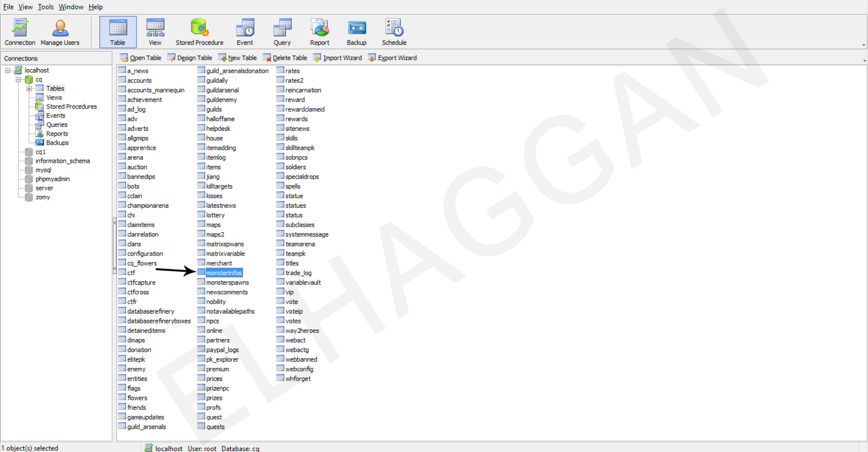Select the information_schema database

point(63,161)
